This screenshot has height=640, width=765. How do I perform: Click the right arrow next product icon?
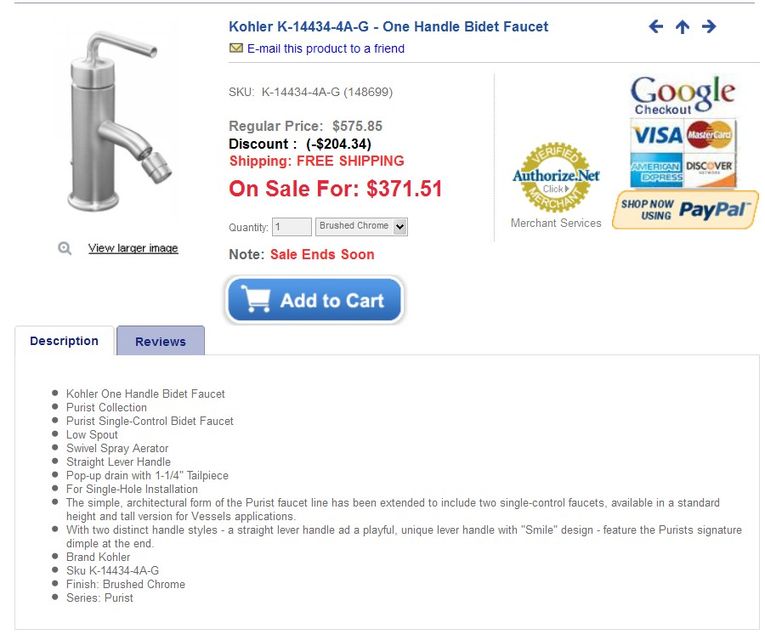(x=709, y=27)
